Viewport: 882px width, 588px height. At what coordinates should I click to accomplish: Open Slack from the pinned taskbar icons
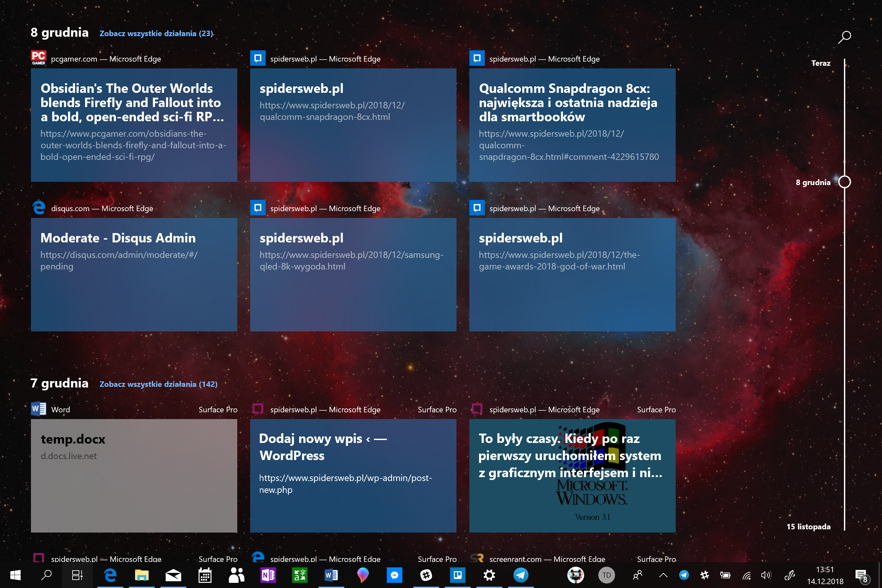pos(426,575)
